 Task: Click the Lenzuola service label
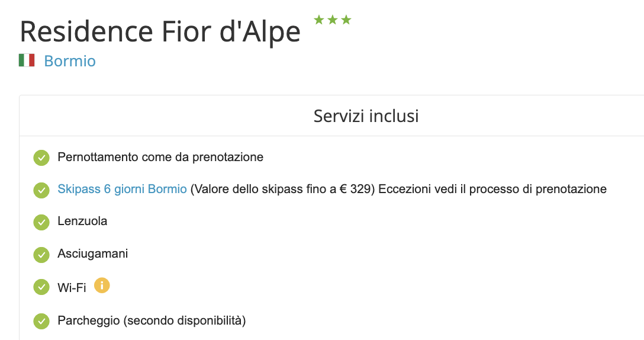point(82,222)
